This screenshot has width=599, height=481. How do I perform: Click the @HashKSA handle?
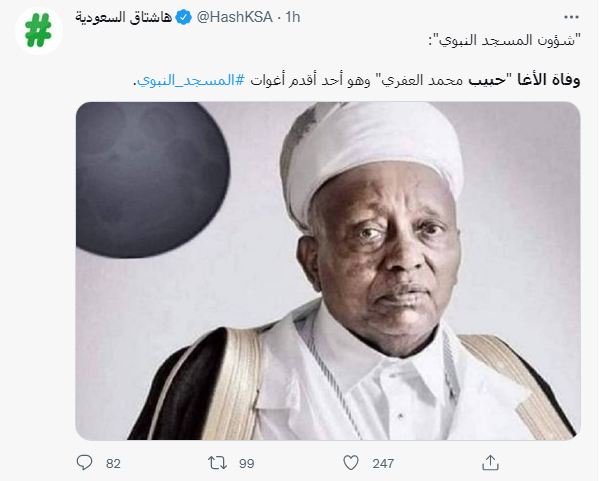click(235, 17)
